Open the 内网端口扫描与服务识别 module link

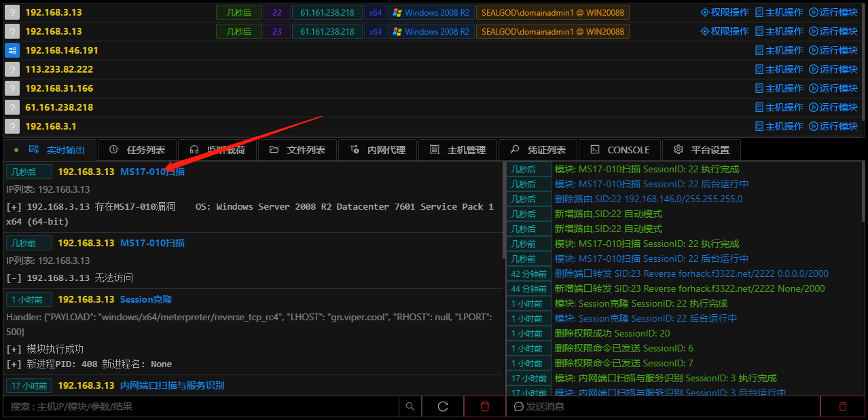pyautogui.click(x=173, y=385)
